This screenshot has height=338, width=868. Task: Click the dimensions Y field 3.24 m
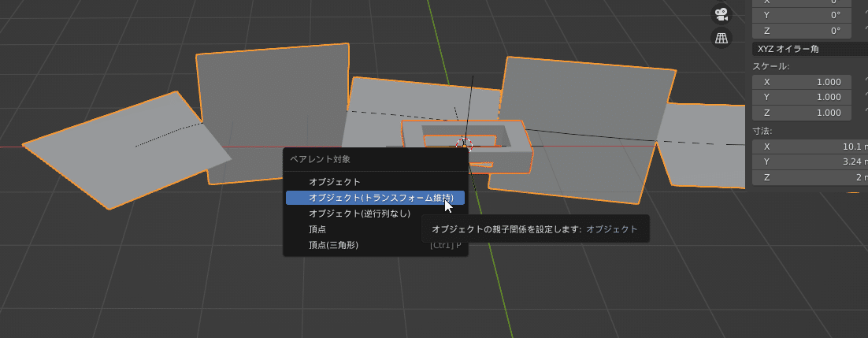[x=810, y=162]
